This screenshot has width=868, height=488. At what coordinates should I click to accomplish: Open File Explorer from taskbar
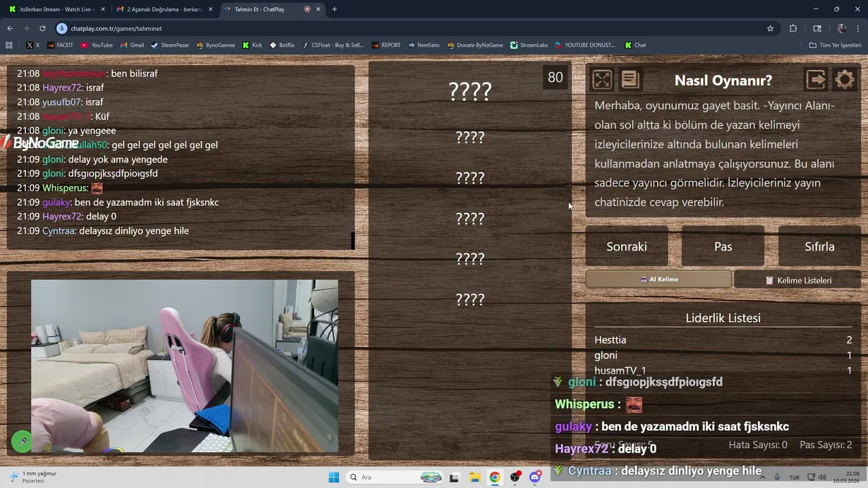click(x=475, y=477)
